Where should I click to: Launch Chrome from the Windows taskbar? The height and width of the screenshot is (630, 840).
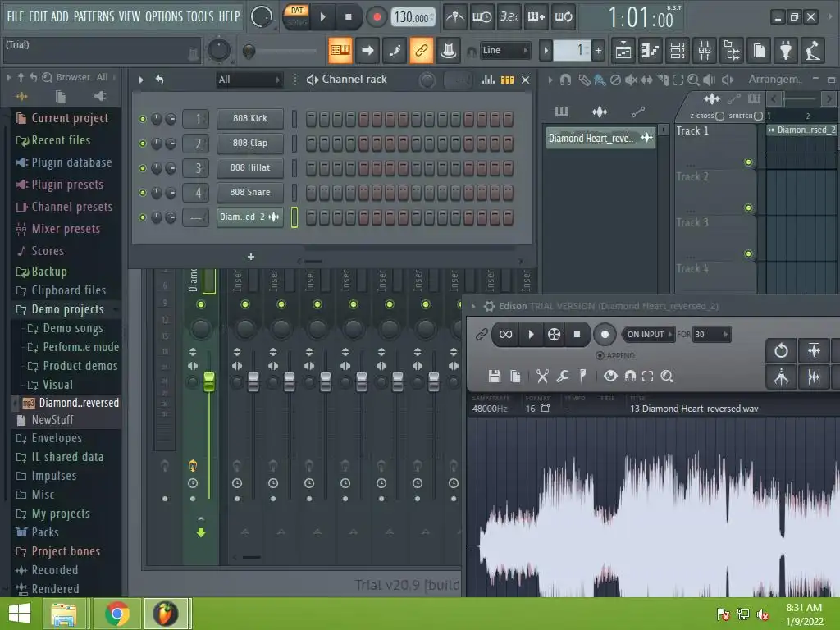point(116,614)
